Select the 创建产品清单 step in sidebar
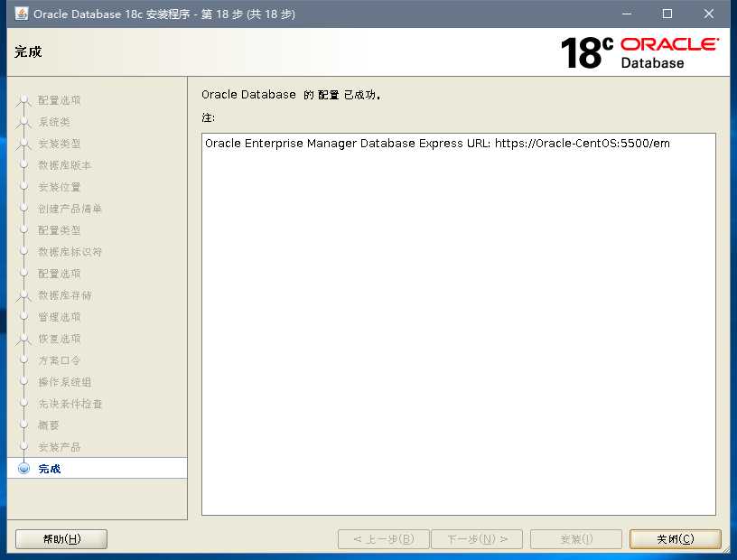737x560 pixels. coord(70,209)
